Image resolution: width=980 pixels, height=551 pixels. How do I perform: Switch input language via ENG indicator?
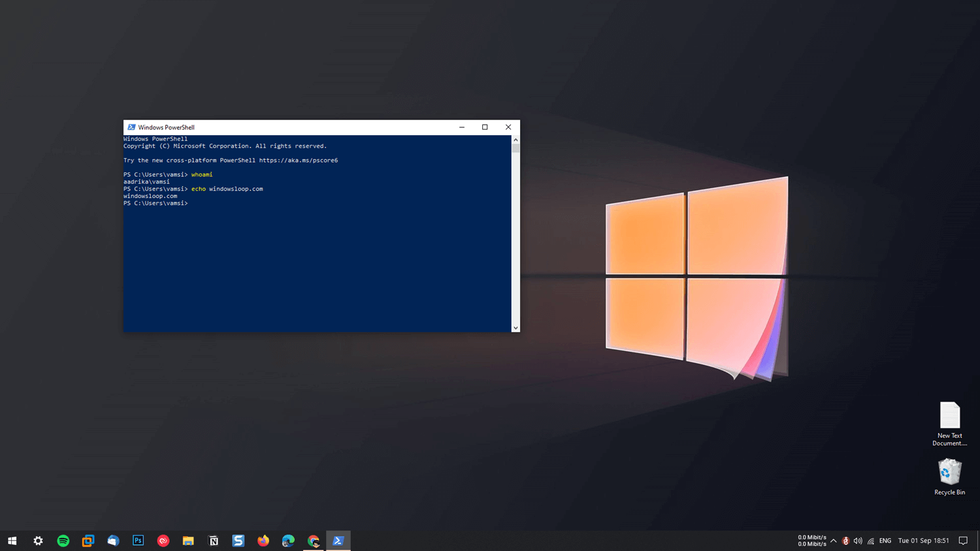(885, 541)
